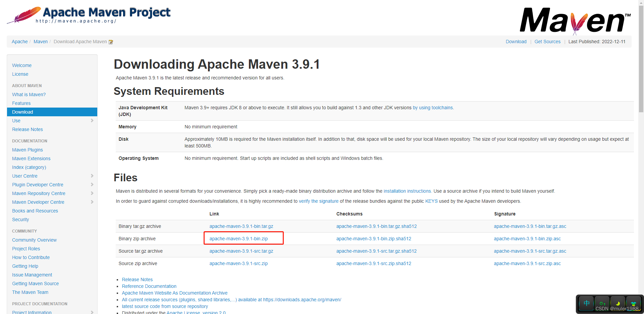Download apache-maven-3.9.1-bin.zip

(x=239, y=239)
